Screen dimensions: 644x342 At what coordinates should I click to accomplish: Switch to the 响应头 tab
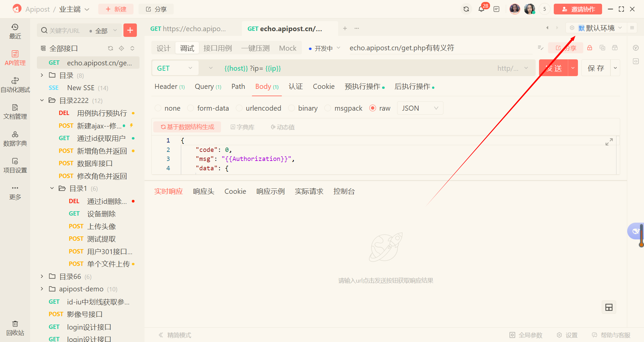point(204,191)
